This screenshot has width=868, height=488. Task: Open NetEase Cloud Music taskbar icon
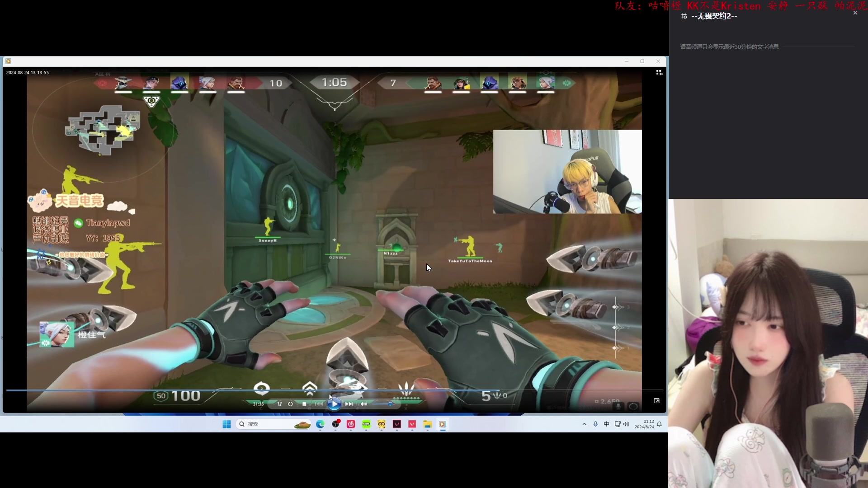(351, 424)
